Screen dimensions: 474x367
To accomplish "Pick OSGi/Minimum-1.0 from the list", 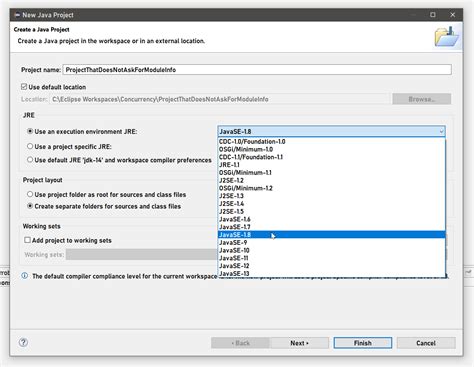I will pyautogui.click(x=332, y=149).
